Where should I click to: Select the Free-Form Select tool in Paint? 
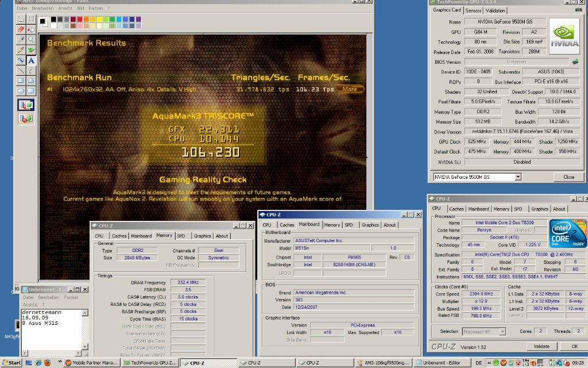(x=21, y=19)
